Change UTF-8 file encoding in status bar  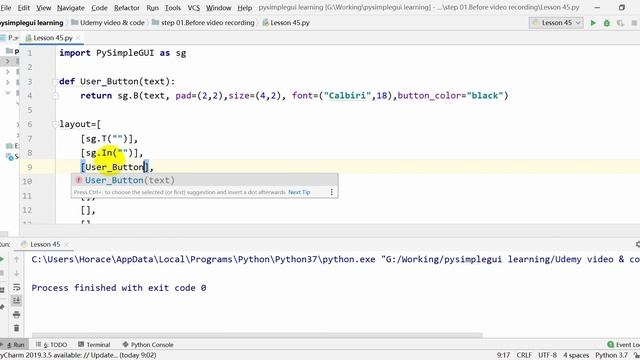click(x=547, y=356)
